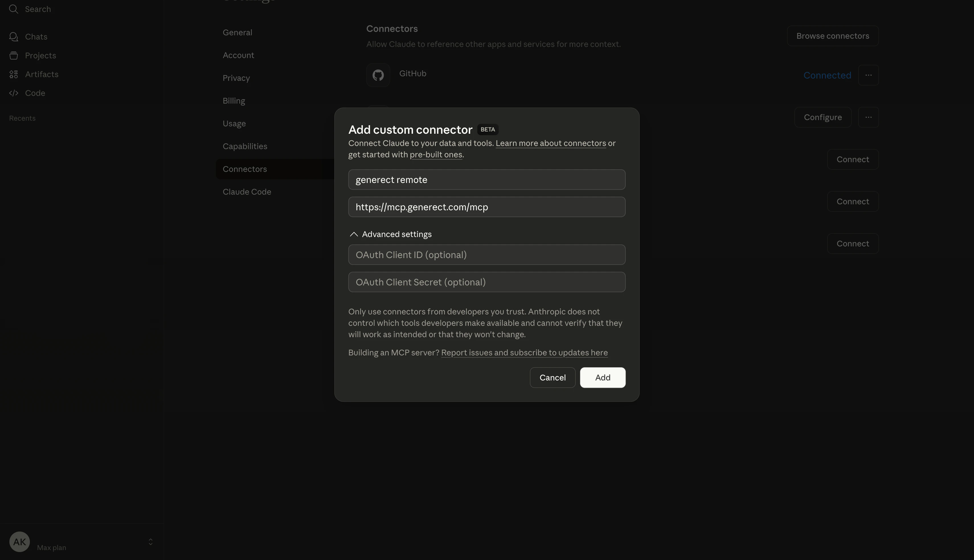Follow the Learn more about connectors link
This screenshot has width=974, height=560.
(x=550, y=143)
